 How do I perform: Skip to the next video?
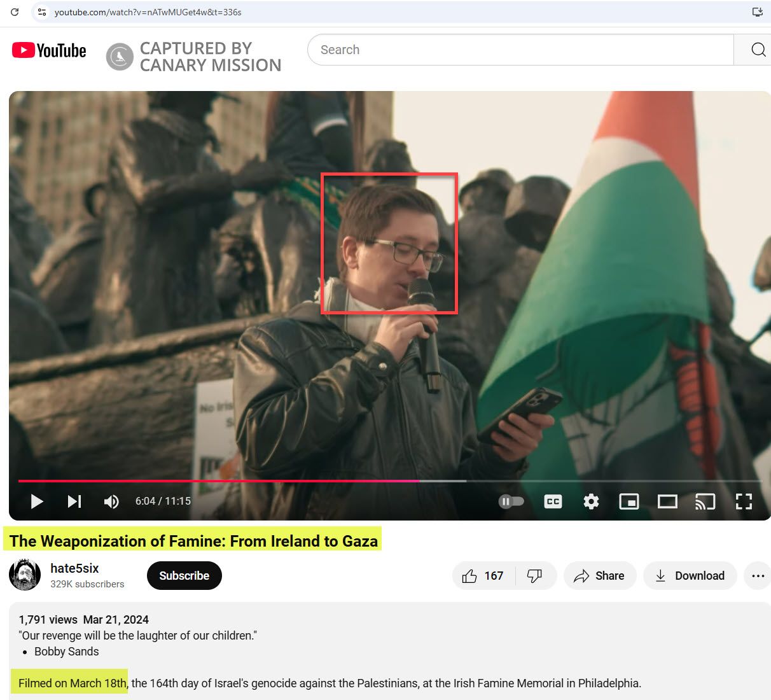coord(74,501)
